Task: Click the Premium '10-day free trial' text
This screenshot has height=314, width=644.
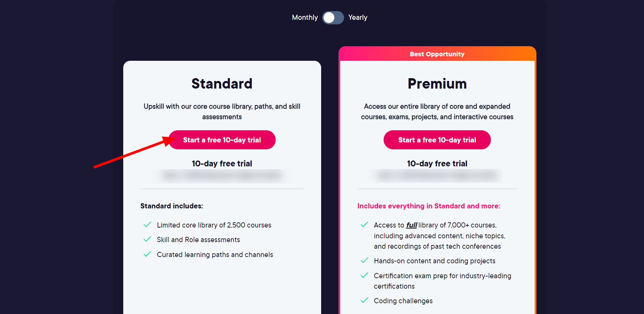Action: pyautogui.click(x=437, y=164)
